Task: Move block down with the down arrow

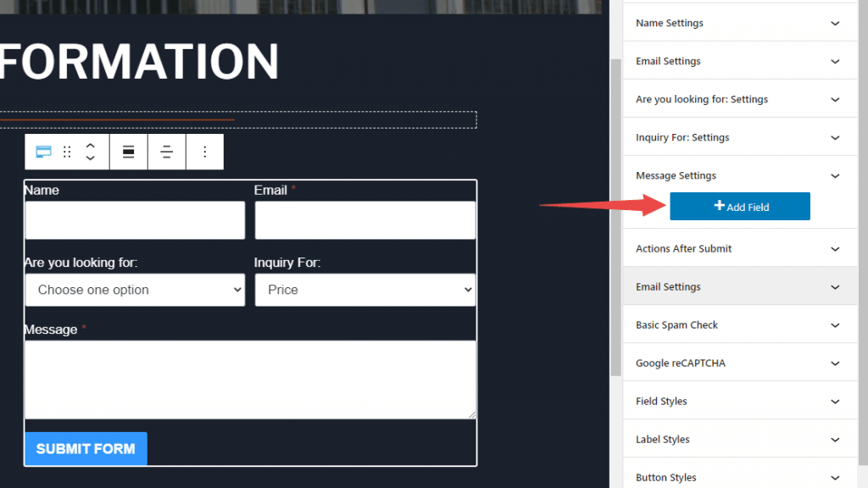Action: click(90, 158)
